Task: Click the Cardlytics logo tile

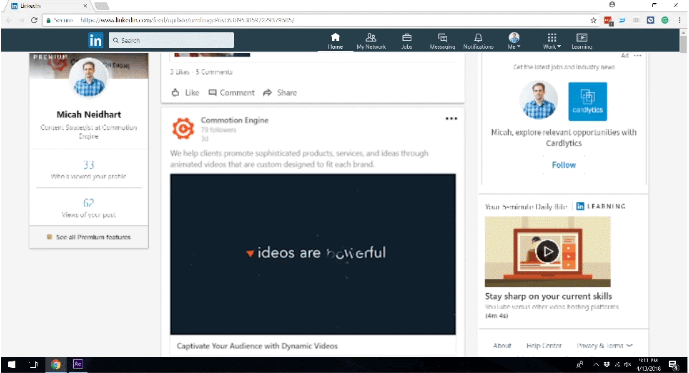Action: 587,101
